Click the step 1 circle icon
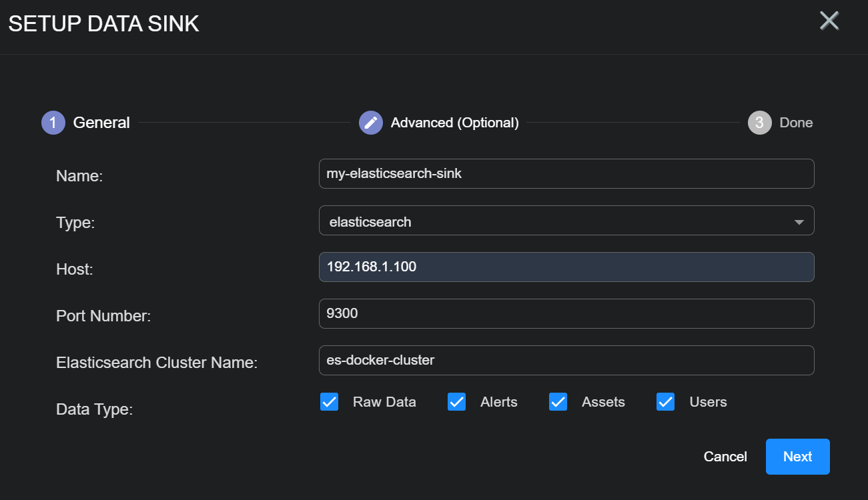 tap(53, 123)
